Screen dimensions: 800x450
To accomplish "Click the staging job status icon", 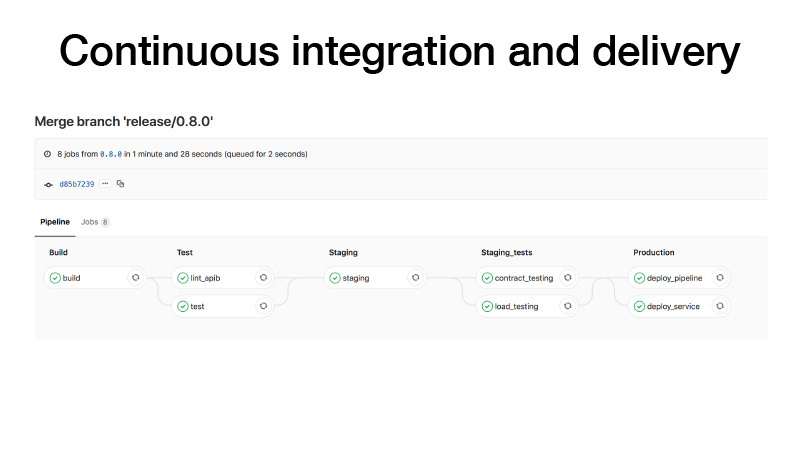I will click(336, 278).
